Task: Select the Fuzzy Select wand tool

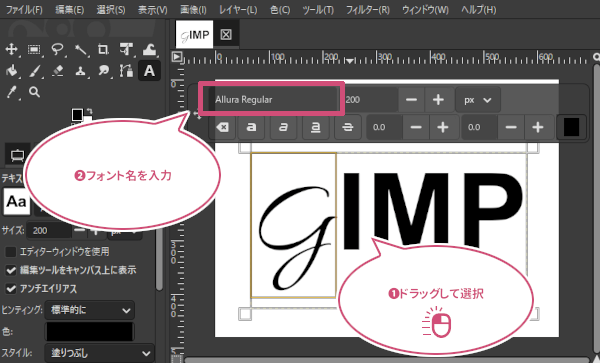Action: point(80,49)
